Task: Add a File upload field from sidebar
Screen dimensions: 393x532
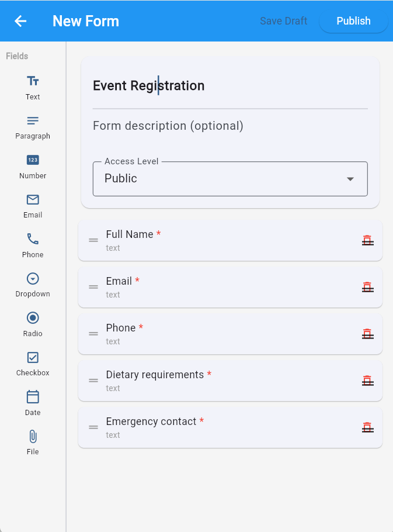Action: point(33,443)
